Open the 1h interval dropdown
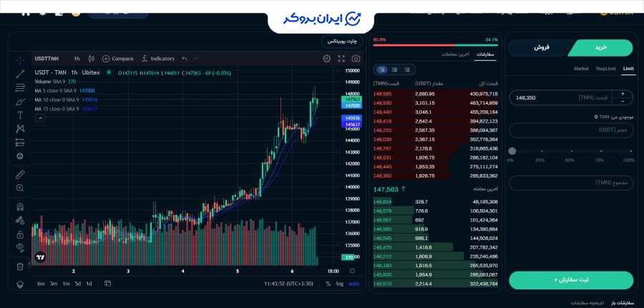644x308 pixels. click(77, 59)
